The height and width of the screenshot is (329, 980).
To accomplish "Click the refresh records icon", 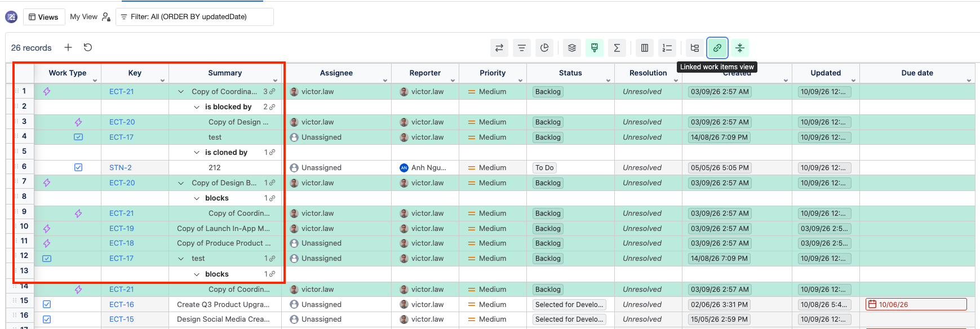I will tap(88, 47).
